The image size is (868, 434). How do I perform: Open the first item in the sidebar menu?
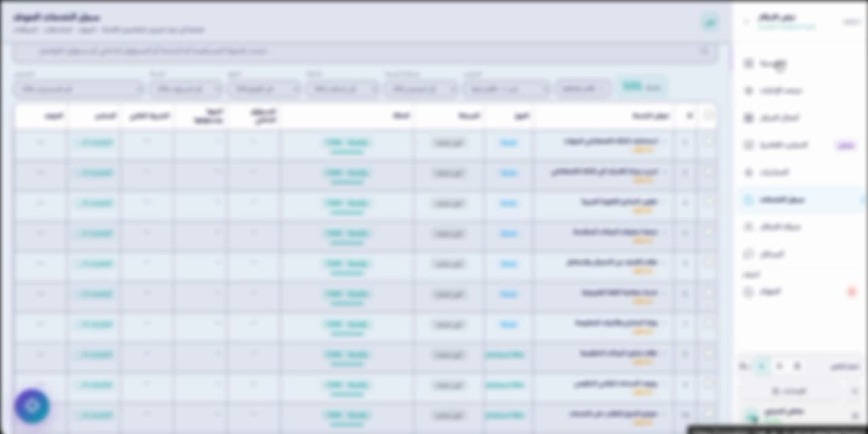800,64
